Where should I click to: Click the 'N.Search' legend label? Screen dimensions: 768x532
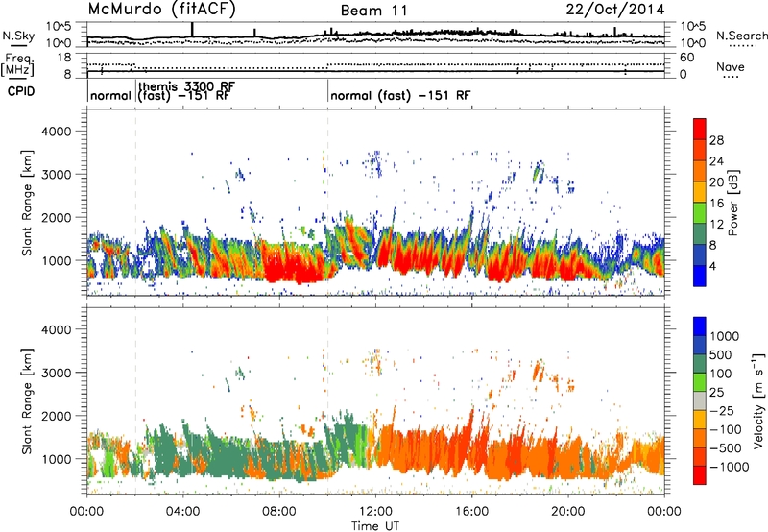741,36
